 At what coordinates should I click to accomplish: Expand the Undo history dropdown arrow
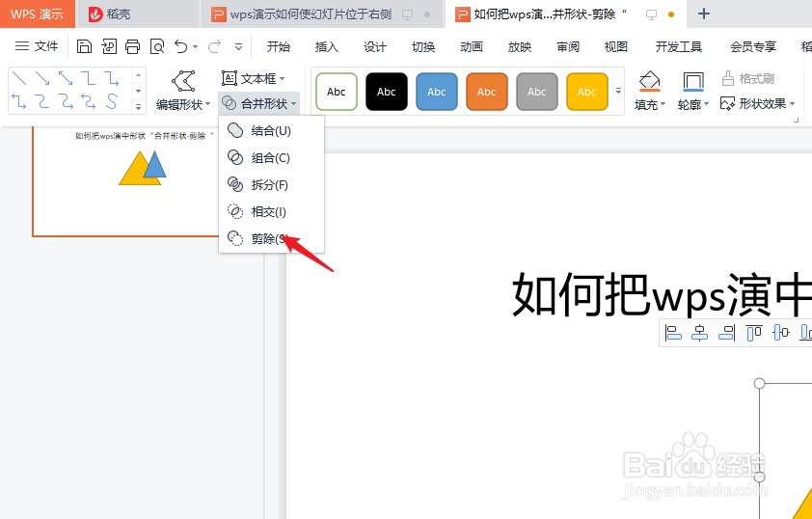(x=195, y=47)
